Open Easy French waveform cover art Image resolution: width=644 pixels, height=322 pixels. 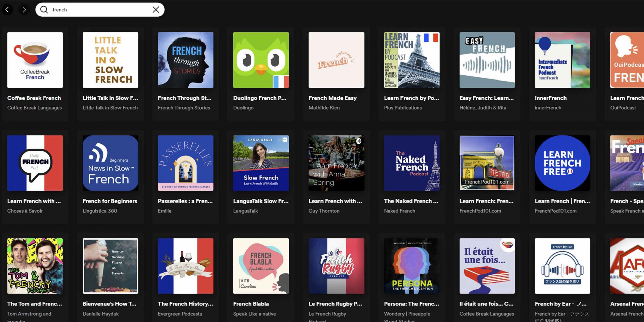pos(487,60)
